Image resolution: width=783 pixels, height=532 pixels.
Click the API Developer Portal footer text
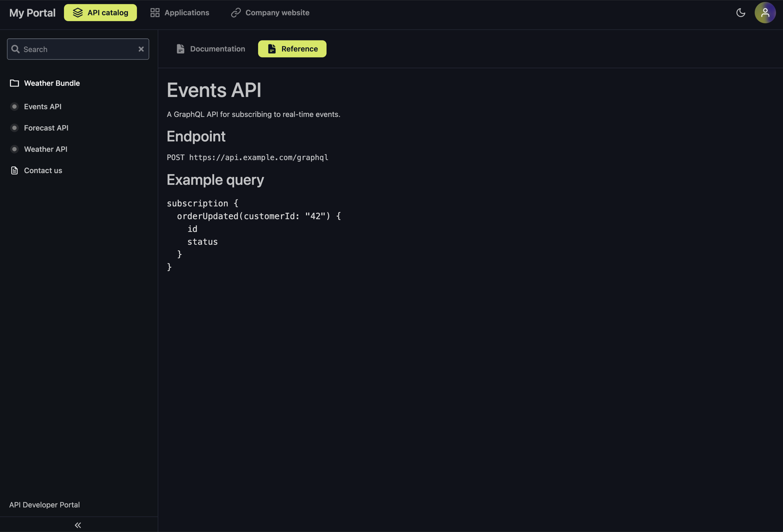coord(44,505)
